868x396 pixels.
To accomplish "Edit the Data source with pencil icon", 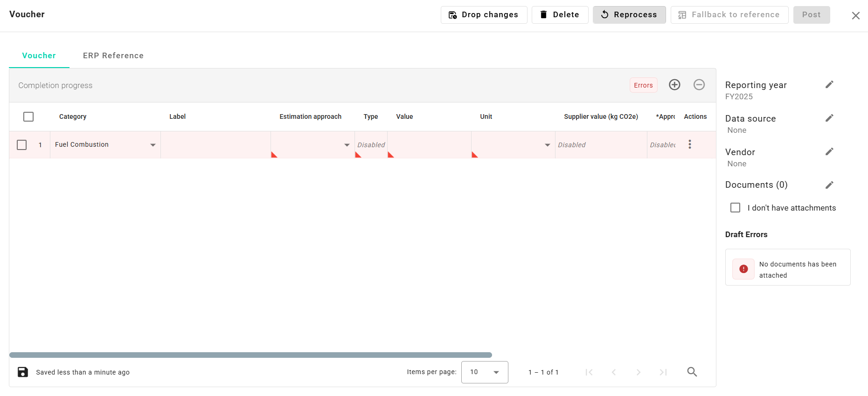I will (829, 118).
